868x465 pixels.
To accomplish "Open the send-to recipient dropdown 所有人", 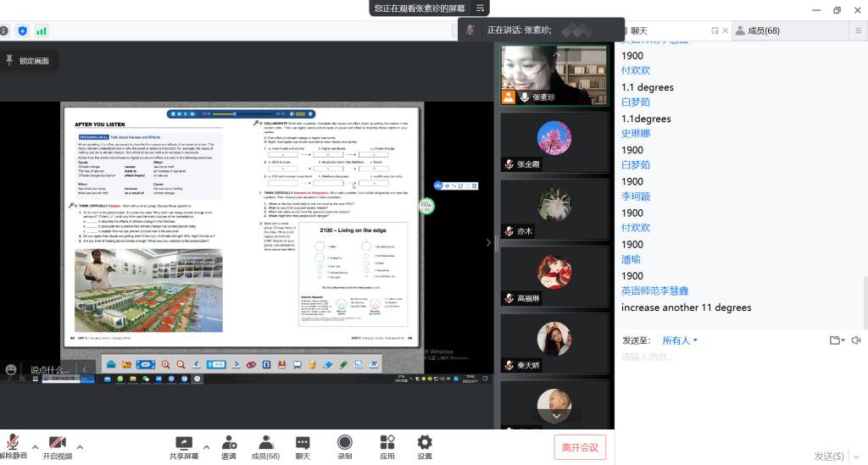I will point(680,340).
